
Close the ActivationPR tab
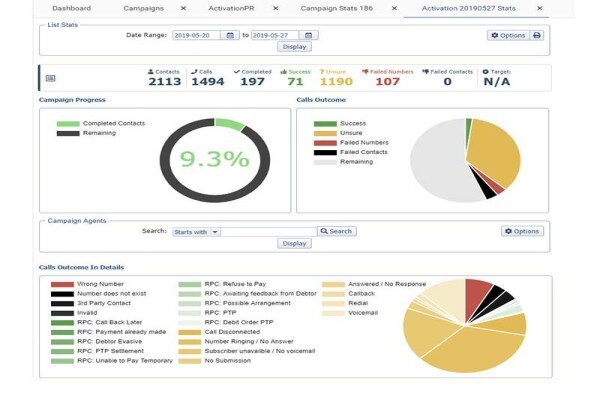(276, 8)
